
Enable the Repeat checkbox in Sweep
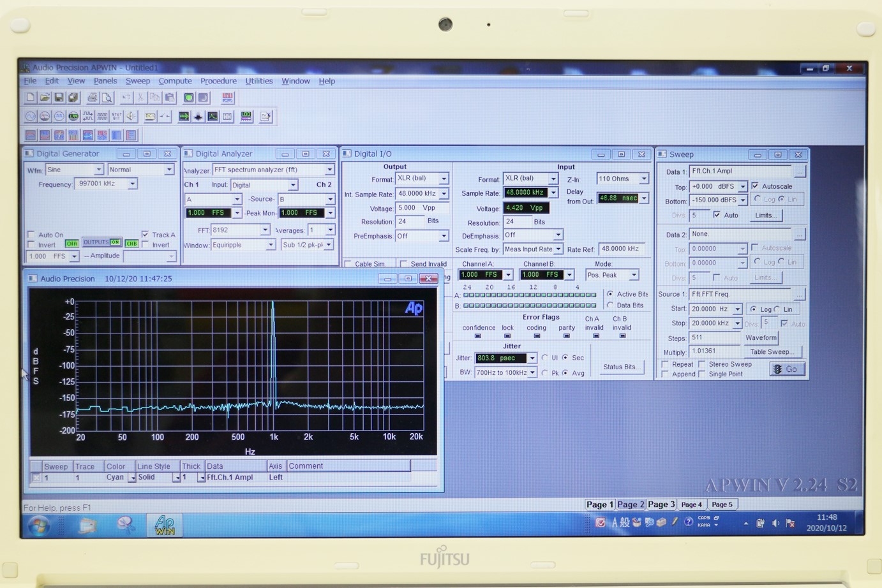click(x=665, y=364)
